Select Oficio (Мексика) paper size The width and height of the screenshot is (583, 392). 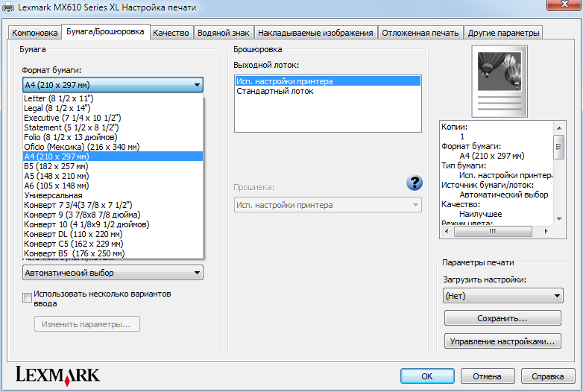(x=113, y=147)
